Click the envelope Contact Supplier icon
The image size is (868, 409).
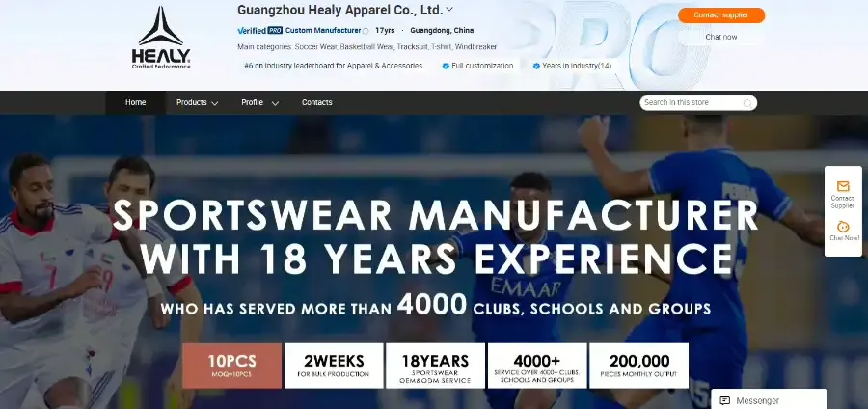(x=843, y=186)
